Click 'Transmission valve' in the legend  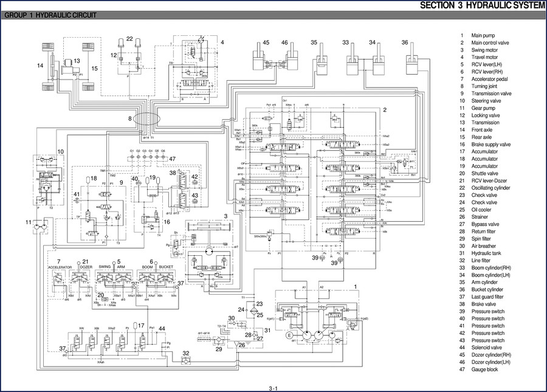pyautogui.click(x=491, y=94)
